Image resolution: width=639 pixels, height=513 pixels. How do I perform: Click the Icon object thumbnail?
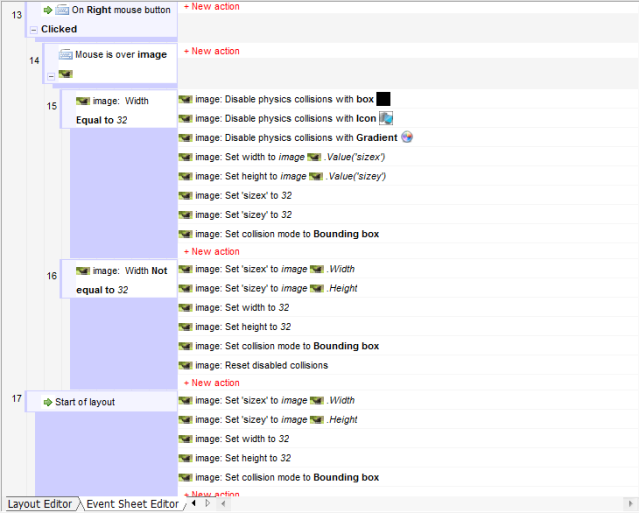[x=386, y=118]
